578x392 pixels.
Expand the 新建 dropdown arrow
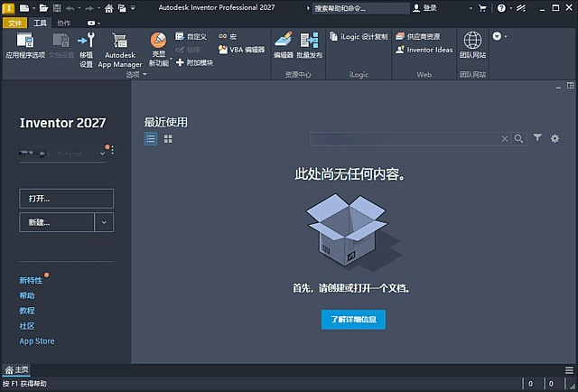(105, 222)
